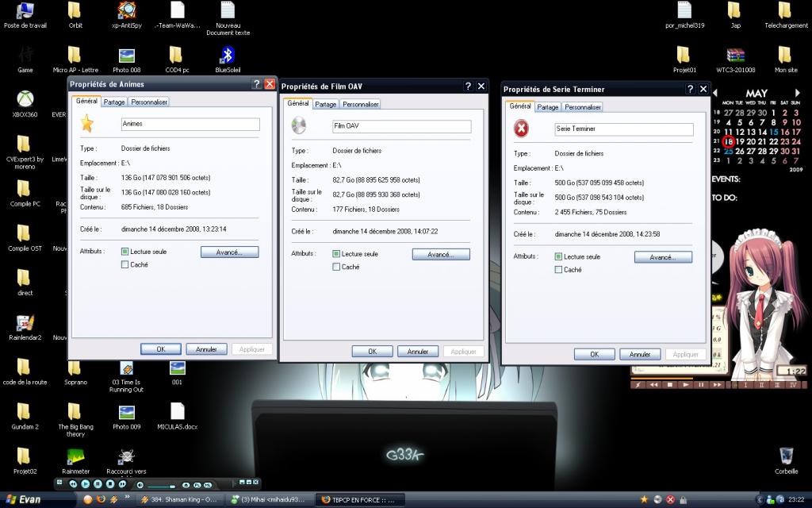
Task: Open the Photo 008 image icon
Action: pos(126,60)
